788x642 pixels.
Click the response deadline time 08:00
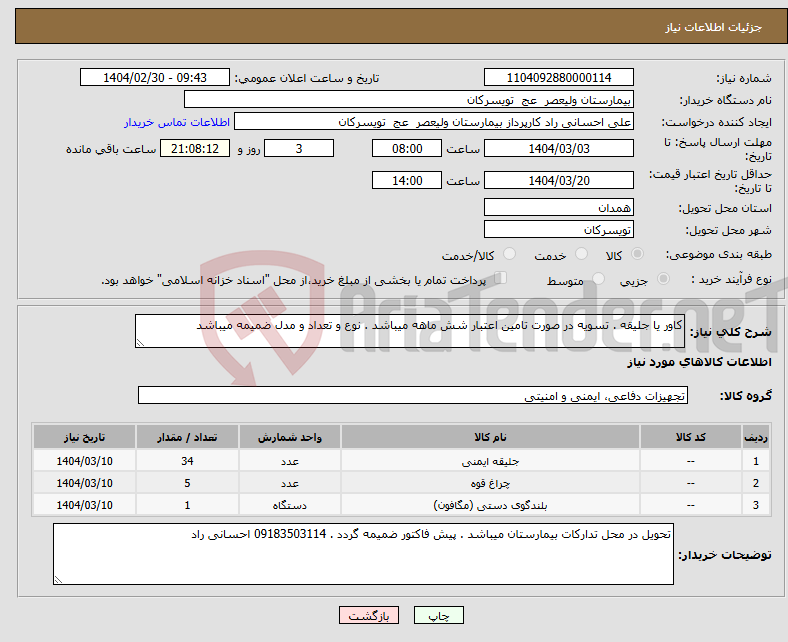point(407,148)
